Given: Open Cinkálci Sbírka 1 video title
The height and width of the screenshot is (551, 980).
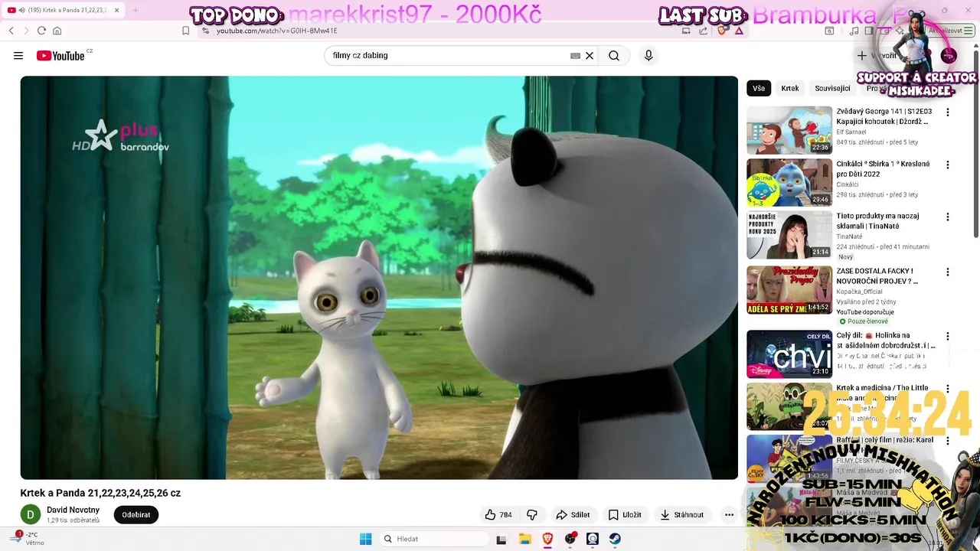Looking at the screenshot, I should [884, 169].
